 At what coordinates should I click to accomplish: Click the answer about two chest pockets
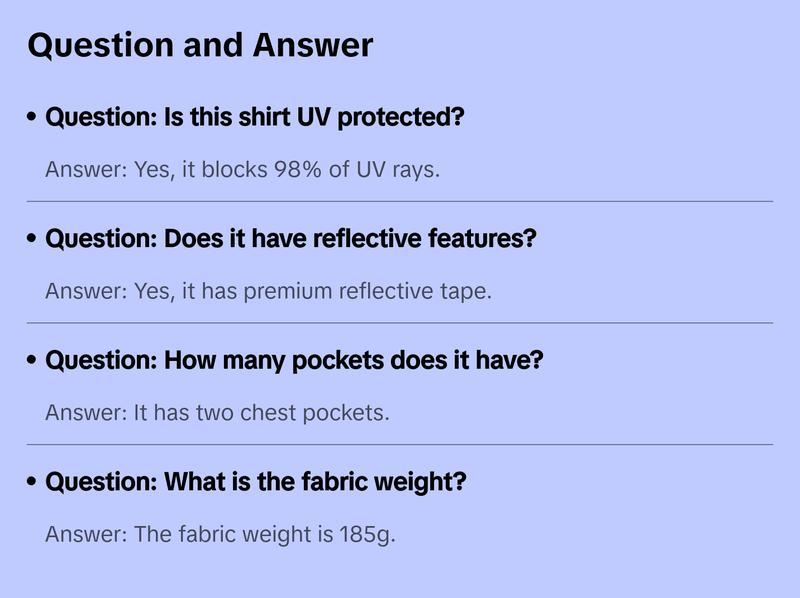(217, 413)
